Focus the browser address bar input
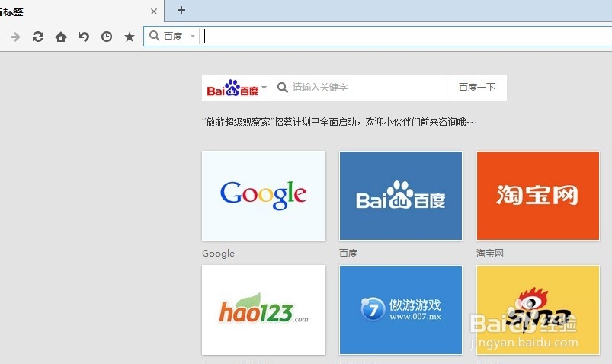612x364 pixels. 406,37
